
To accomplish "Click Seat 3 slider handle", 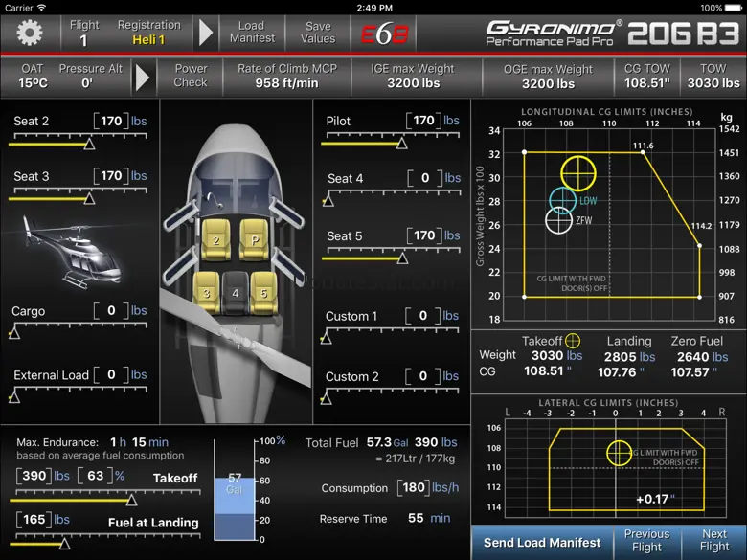I will (89, 198).
